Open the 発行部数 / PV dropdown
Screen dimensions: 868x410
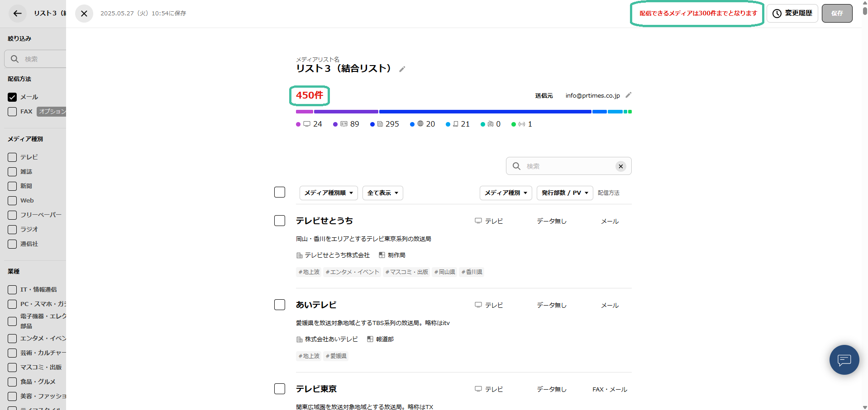(564, 193)
